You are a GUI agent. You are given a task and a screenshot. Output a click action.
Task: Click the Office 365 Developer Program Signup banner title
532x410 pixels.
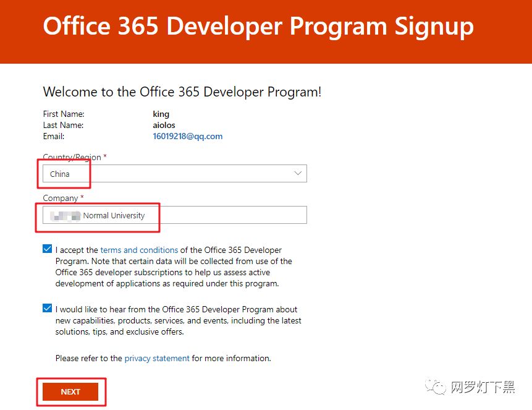tap(258, 27)
